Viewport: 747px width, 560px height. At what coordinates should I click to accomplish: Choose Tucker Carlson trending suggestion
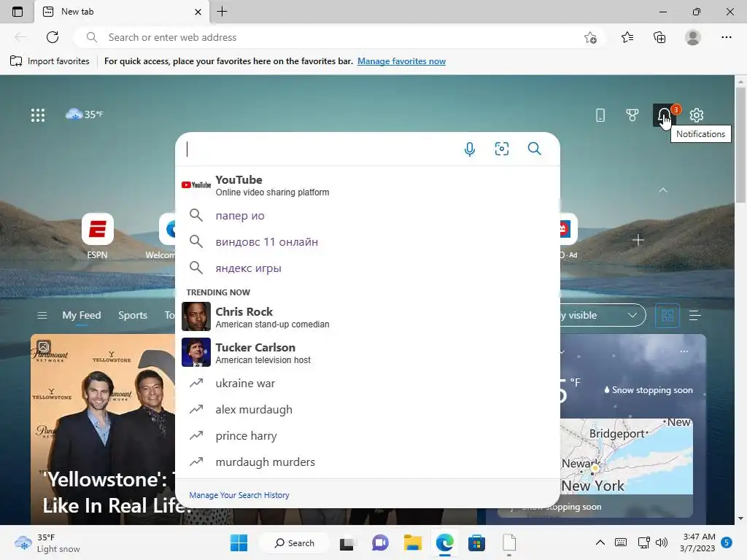[368, 352]
